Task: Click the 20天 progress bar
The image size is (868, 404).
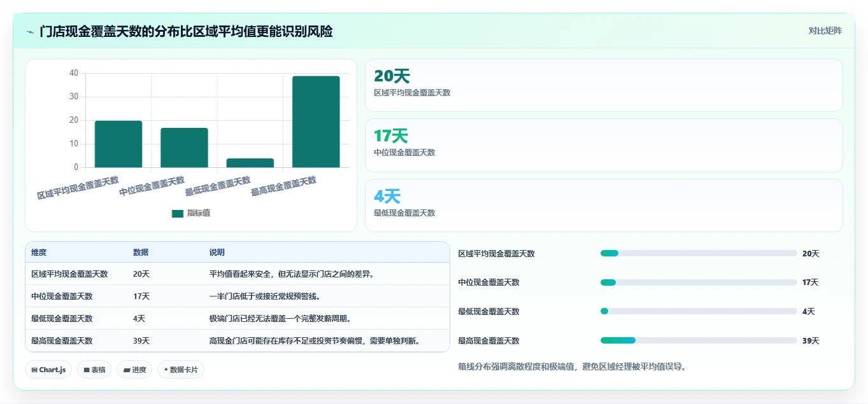Action: coord(699,253)
